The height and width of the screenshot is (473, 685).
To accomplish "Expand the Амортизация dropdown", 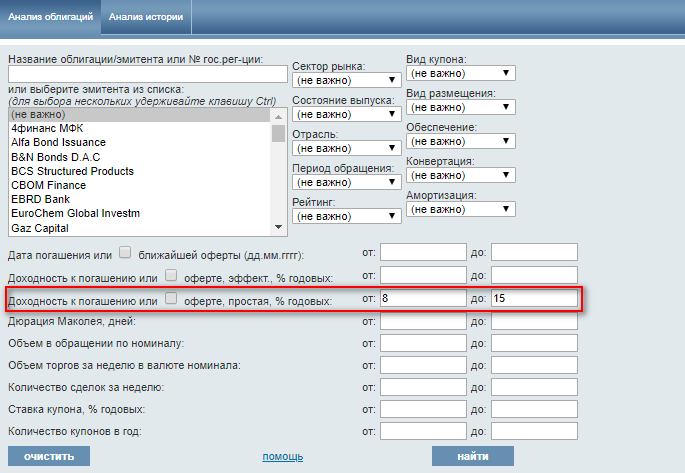I will point(460,209).
